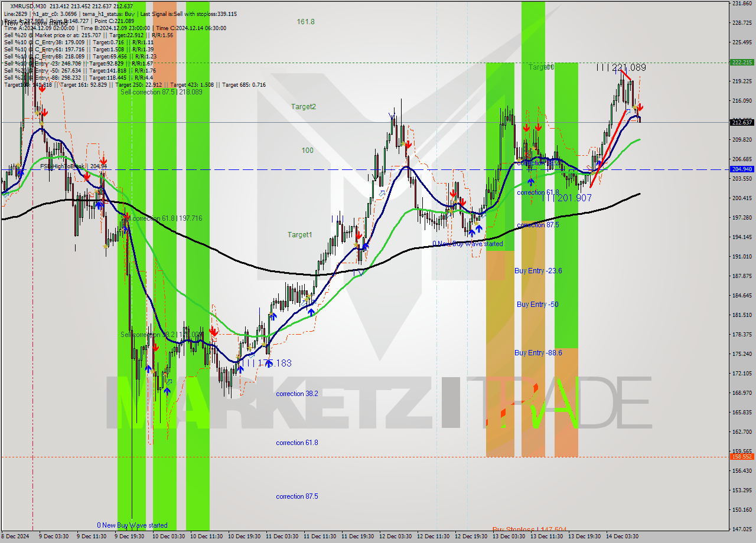Click the 'Buy Entry -88.6' label
The image size is (756, 543).
(538, 353)
